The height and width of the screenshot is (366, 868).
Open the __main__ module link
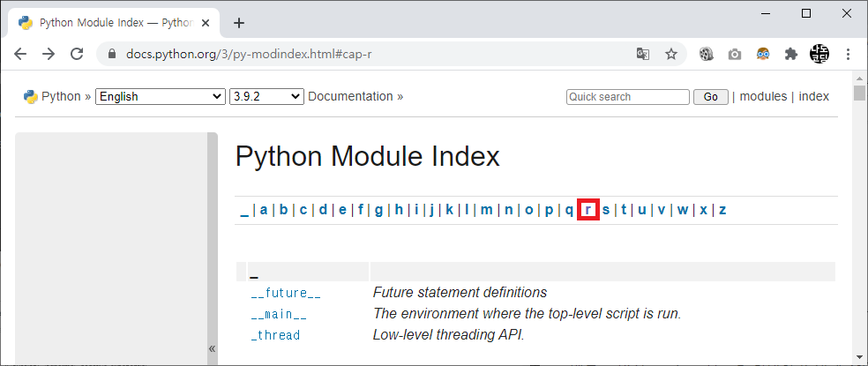click(x=279, y=315)
